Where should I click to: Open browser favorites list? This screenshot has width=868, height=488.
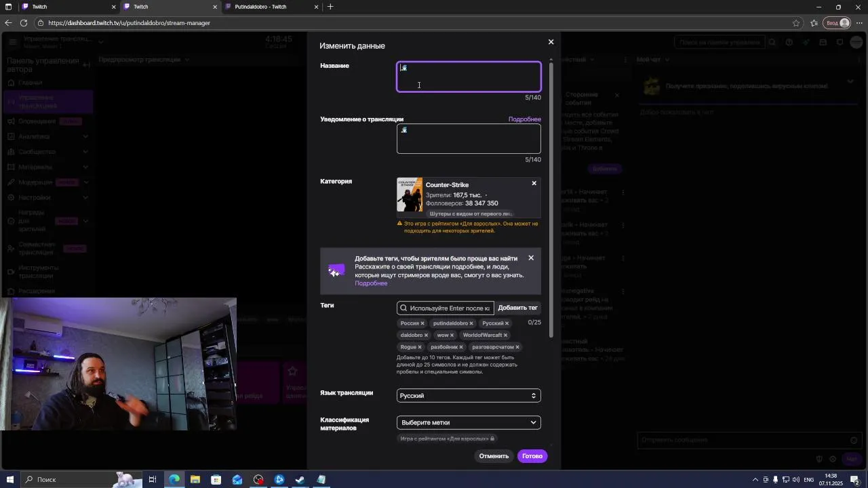tap(814, 23)
